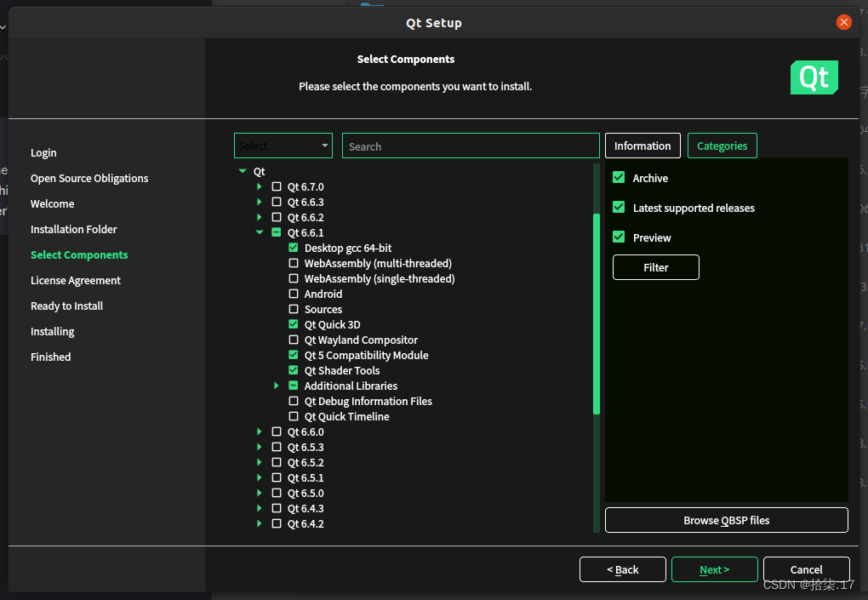868x600 pixels.
Task: Switch to the Categories tab
Action: (722, 146)
